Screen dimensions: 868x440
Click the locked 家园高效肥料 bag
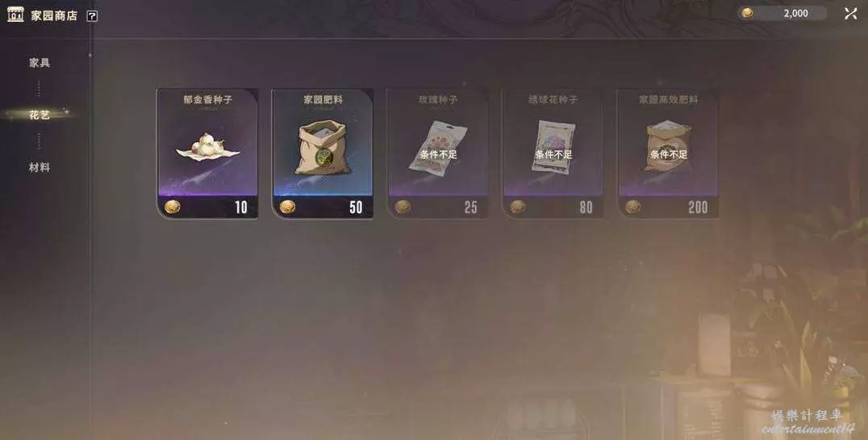pyautogui.click(x=668, y=147)
